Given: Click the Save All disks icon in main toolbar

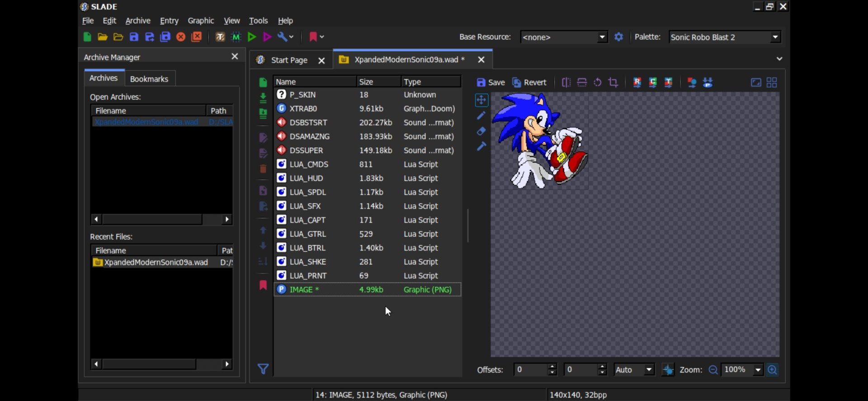Looking at the screenshot, I should (x=165, y=37).
